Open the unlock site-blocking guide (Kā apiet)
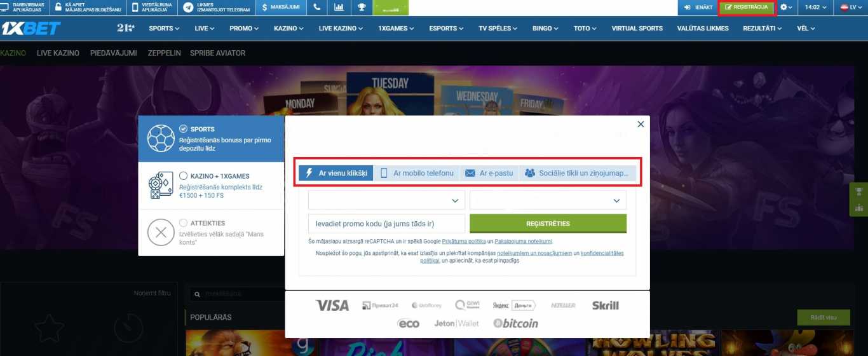Screen dimensions: 868x356 88,8
